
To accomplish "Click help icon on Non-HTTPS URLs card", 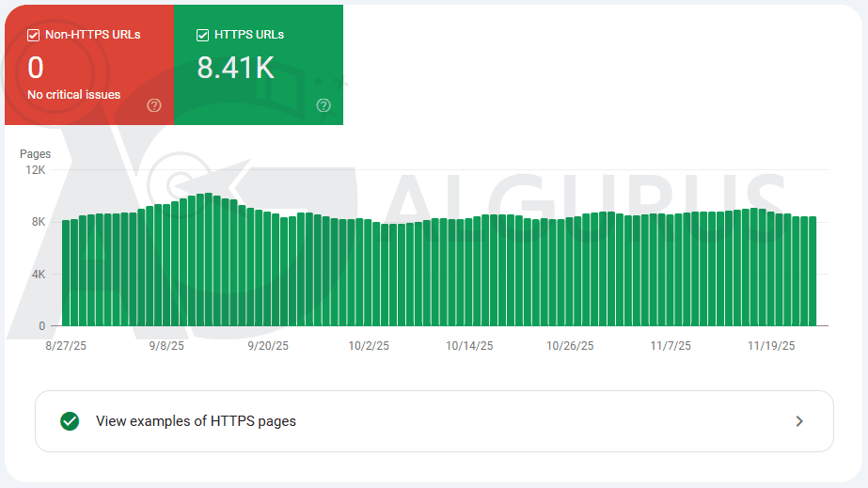I will [154, 105].
